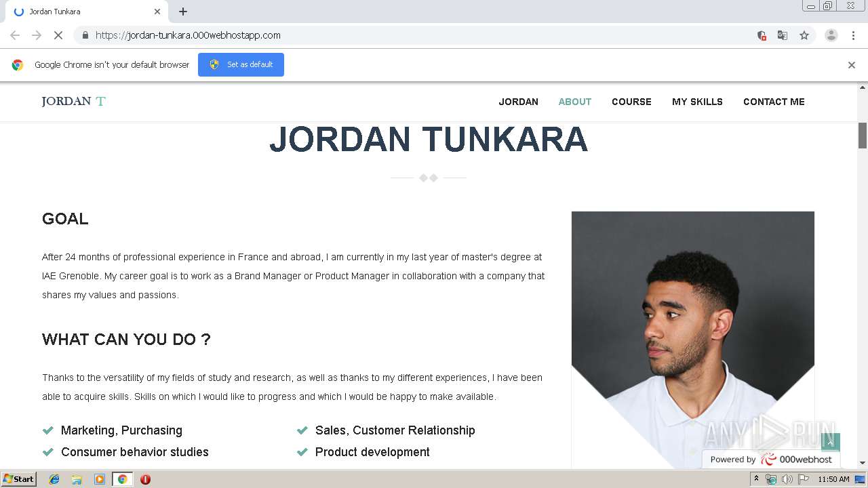Click the Product development item
Viewport: 868px width, 488px height.
pyautogui.click(x=372, y=452)
